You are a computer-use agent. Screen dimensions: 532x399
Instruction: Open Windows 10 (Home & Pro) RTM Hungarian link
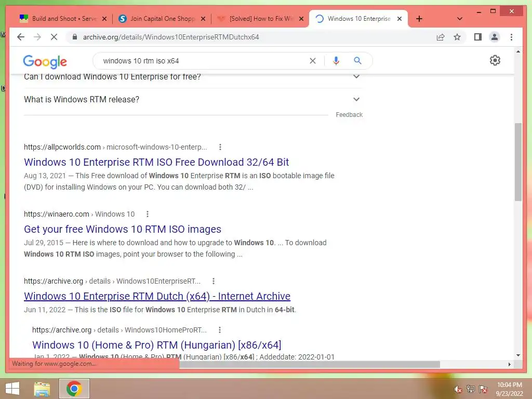pos(157,345)
